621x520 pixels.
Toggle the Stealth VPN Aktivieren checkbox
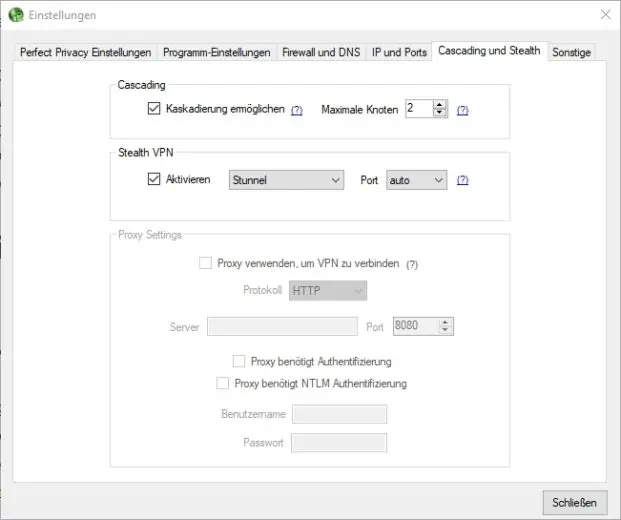point(154,179)
